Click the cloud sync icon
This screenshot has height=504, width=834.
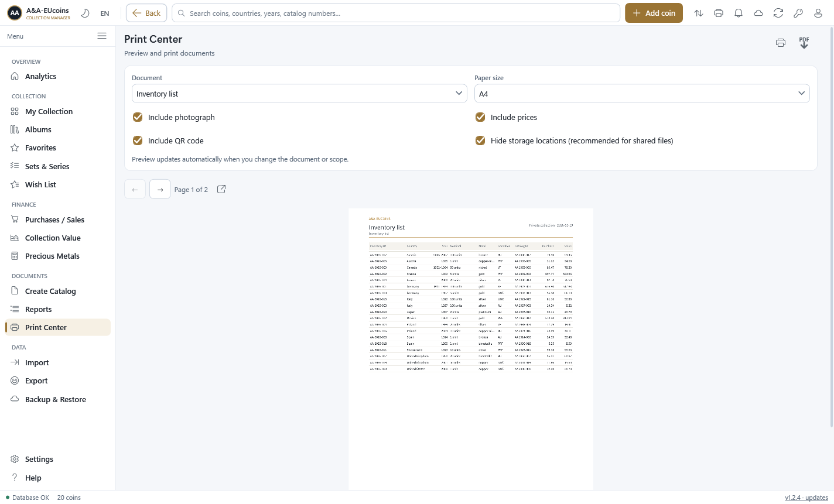(758, 13)
